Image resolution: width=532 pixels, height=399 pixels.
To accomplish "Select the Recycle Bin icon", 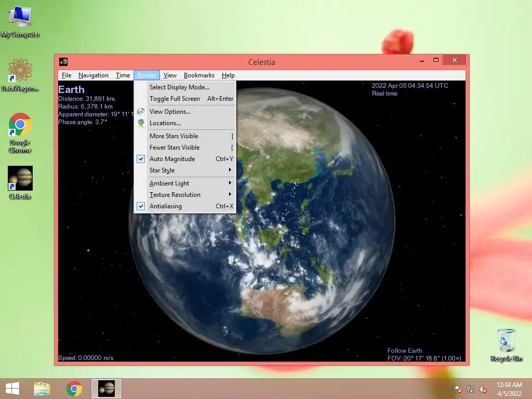I will (506, 345).
